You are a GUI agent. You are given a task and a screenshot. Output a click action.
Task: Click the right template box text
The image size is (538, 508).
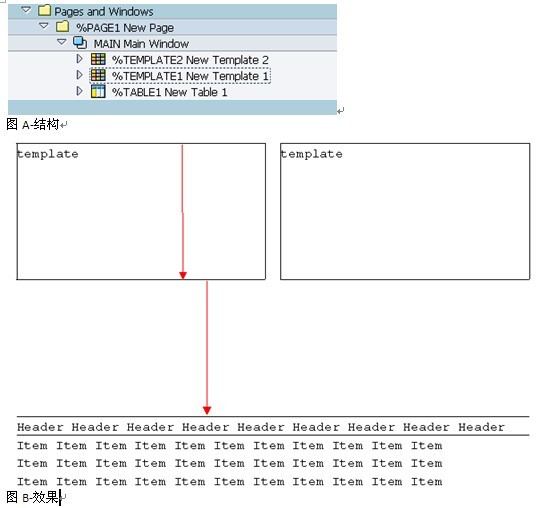click(x=311, y=154)
